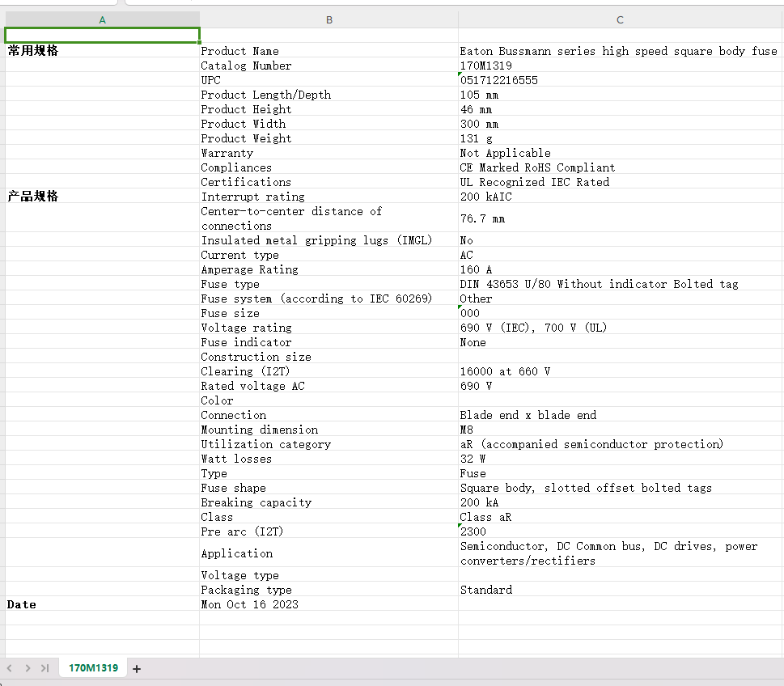Select the 'aR (accompanied semiconductor protection)' cell

coord(621,444)
